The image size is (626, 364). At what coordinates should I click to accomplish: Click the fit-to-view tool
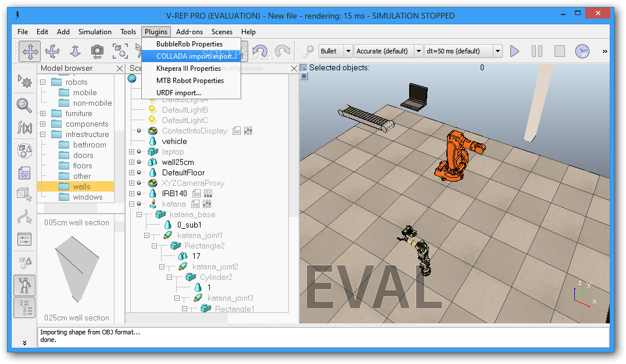[120, 52]
